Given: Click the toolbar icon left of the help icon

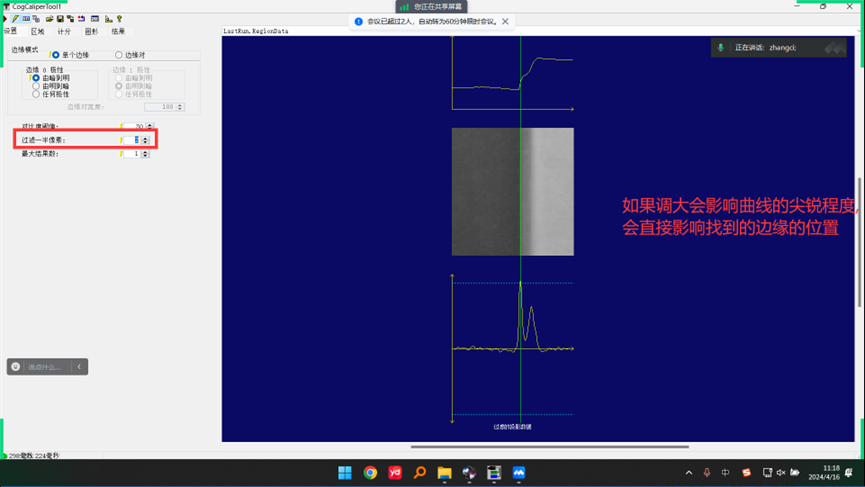Looking at the screenshot, I should point(109,19).
